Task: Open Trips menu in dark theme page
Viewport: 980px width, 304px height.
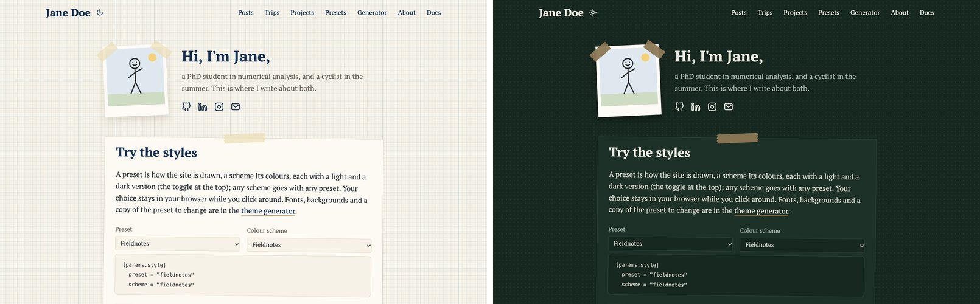Action: tap(765, 12)
